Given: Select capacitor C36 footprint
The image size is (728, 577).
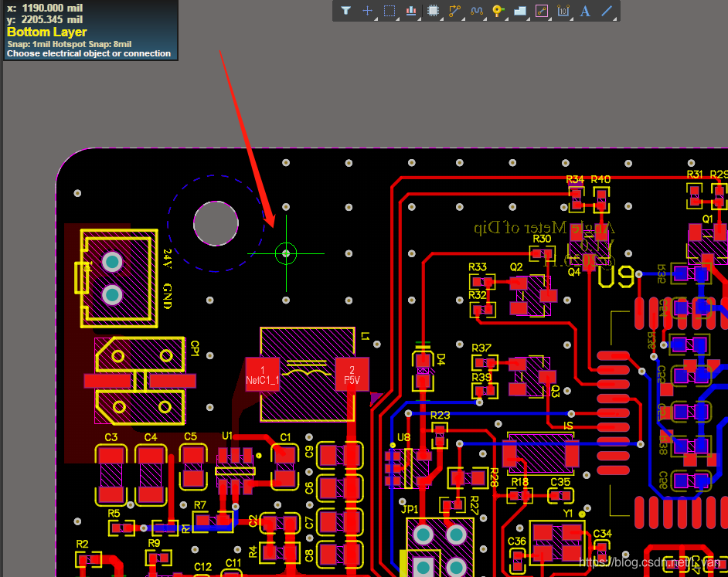Looking at the screenshot, I should pos(518,560).
